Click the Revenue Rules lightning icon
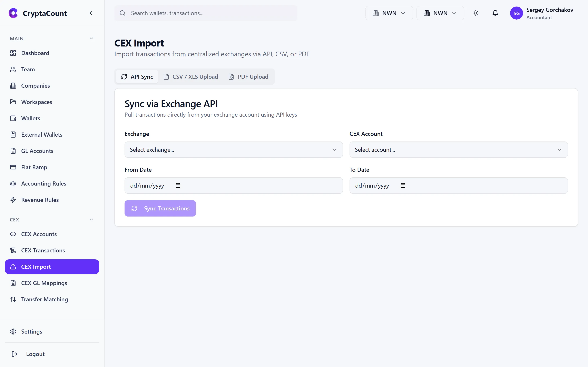Screen dimensions: 588x367 point(13,200)
